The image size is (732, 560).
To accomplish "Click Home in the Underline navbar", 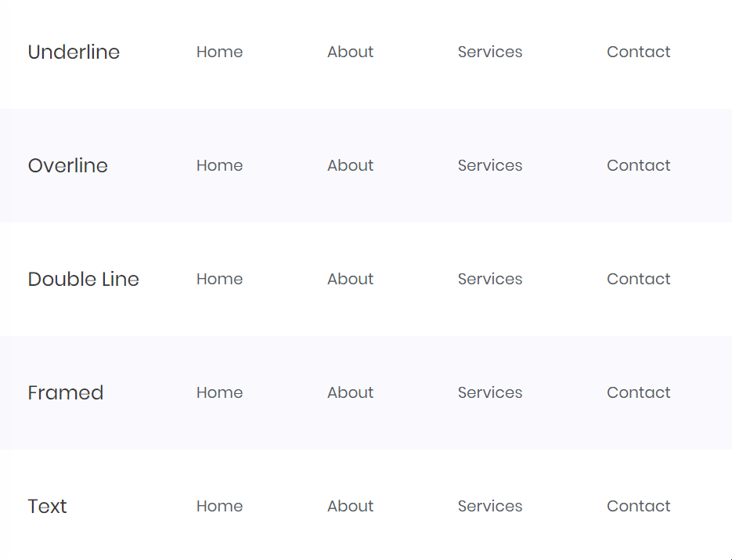I will coord(219,52).
